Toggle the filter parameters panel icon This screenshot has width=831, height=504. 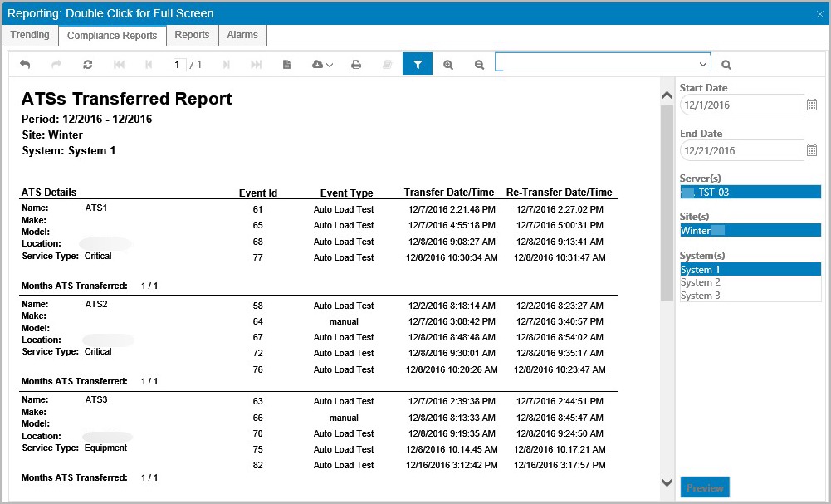[418, 65]
